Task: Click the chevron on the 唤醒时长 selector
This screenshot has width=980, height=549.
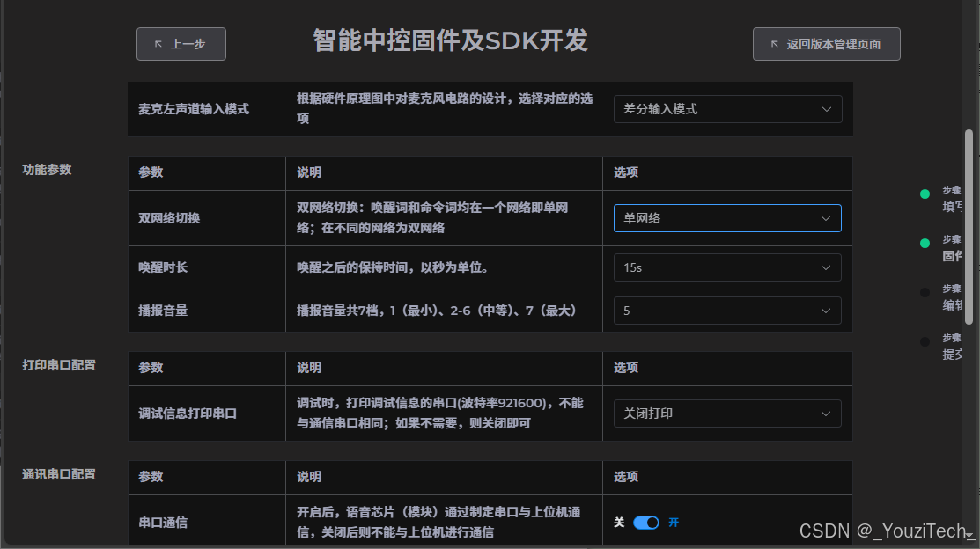Action: point(826,267)
